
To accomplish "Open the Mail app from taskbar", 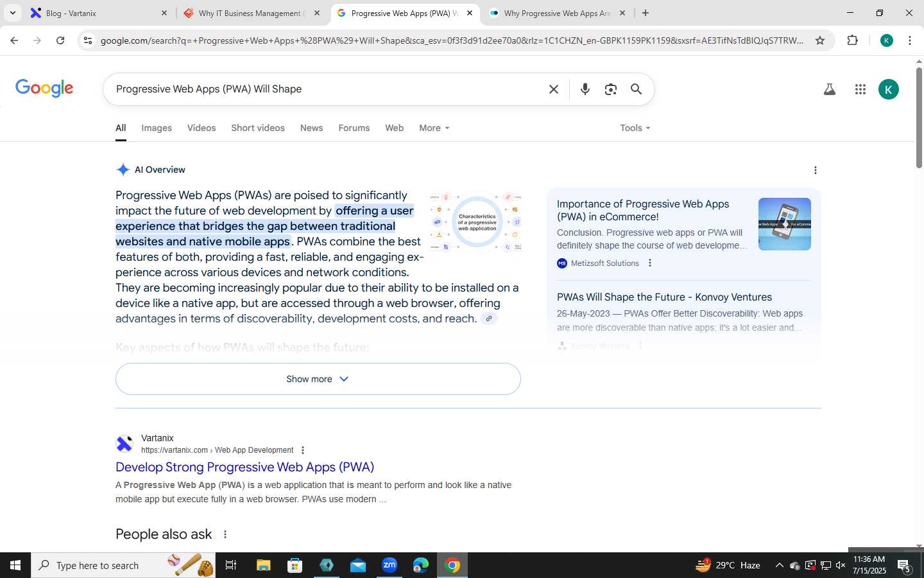I will 357,565.
